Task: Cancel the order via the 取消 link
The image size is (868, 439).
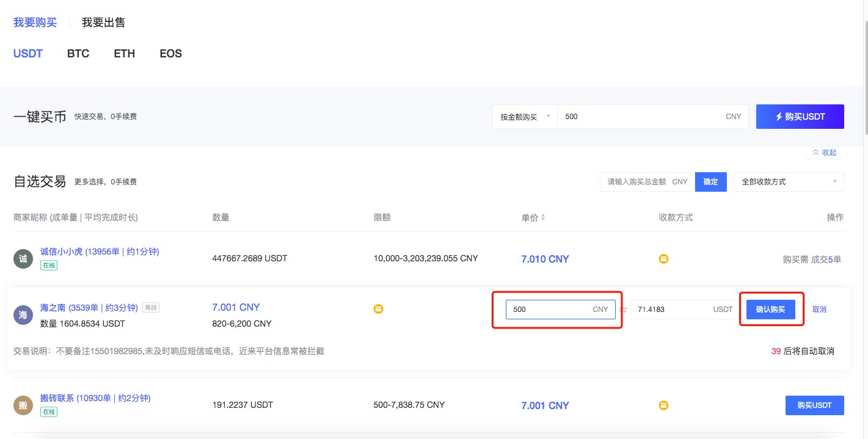Action: tap(819, 309)
